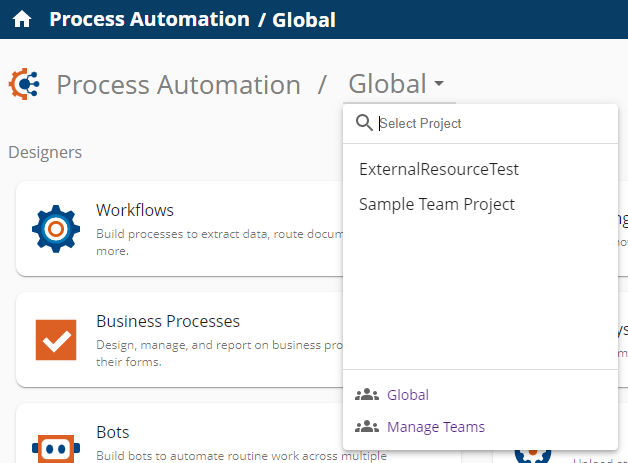Click the people icon beside Global
628x463 pixels.
click(x=367, y=395)
